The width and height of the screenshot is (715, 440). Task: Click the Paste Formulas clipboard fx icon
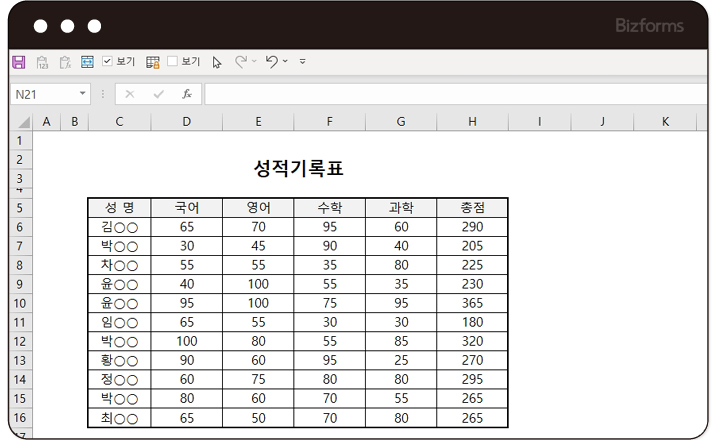click(65, 62)
